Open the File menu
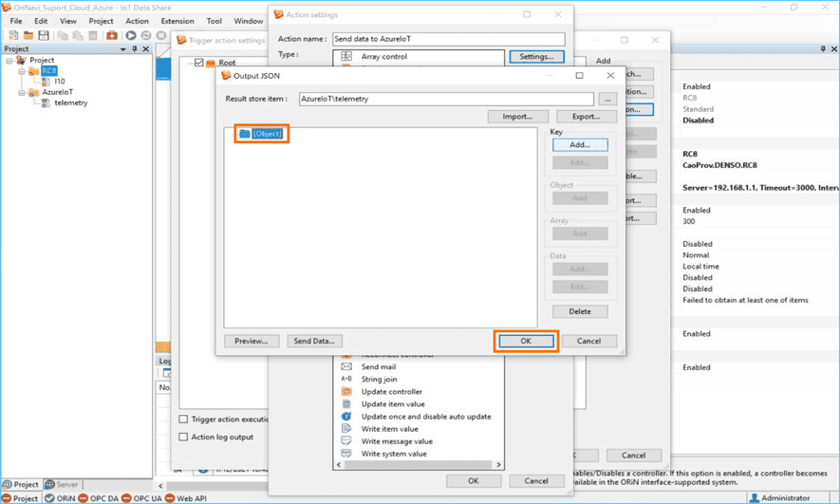 [16, 21]
